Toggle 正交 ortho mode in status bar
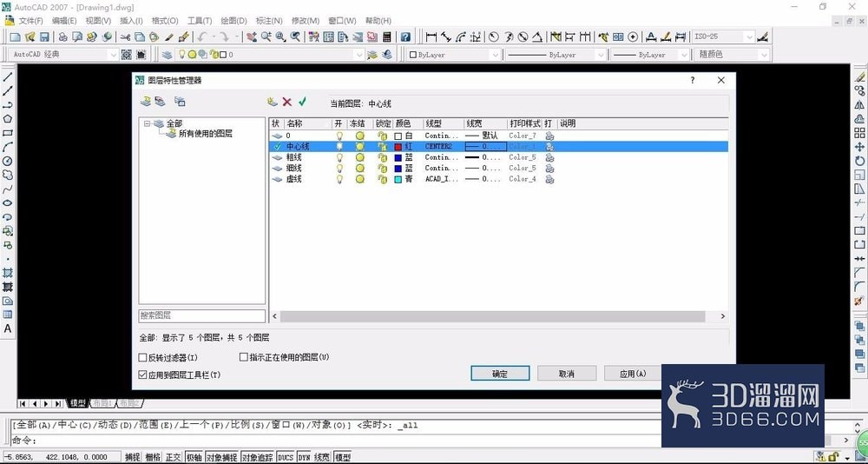 (174, 457)
